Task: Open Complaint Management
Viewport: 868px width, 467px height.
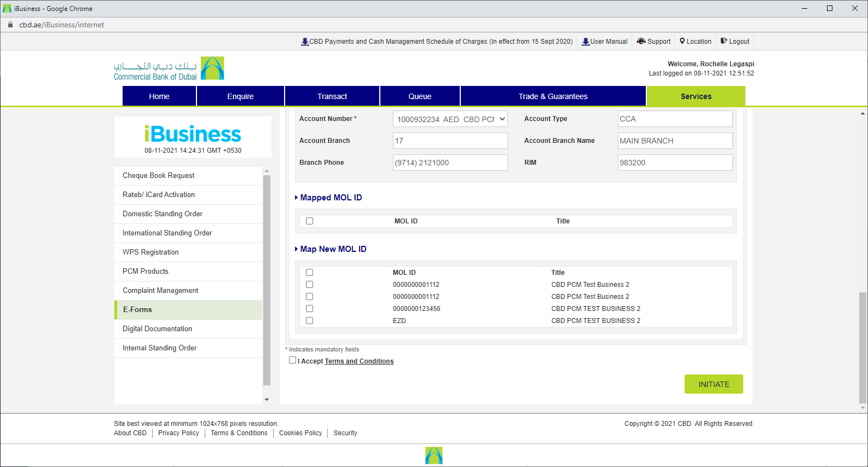Action: [x=188, y=291]
